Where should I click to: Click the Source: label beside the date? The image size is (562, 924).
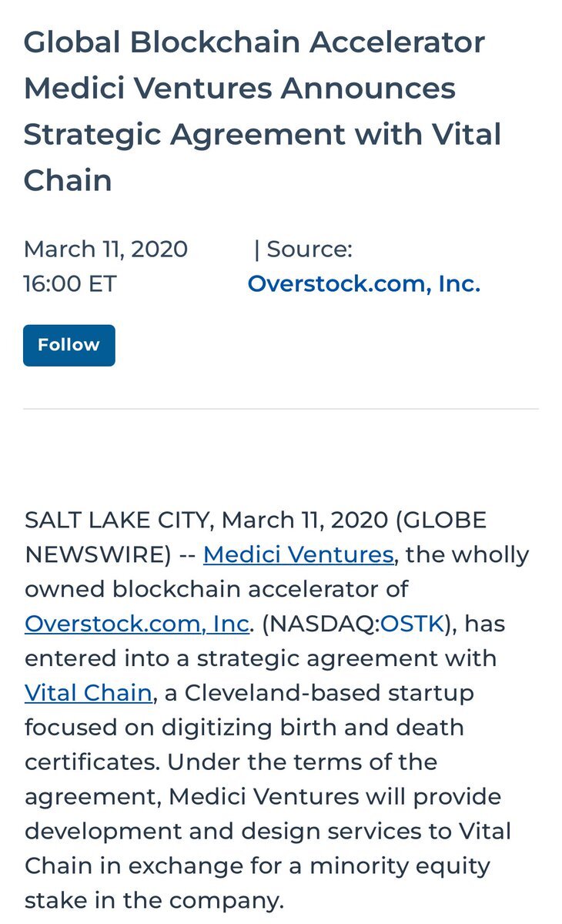[303, 249]
